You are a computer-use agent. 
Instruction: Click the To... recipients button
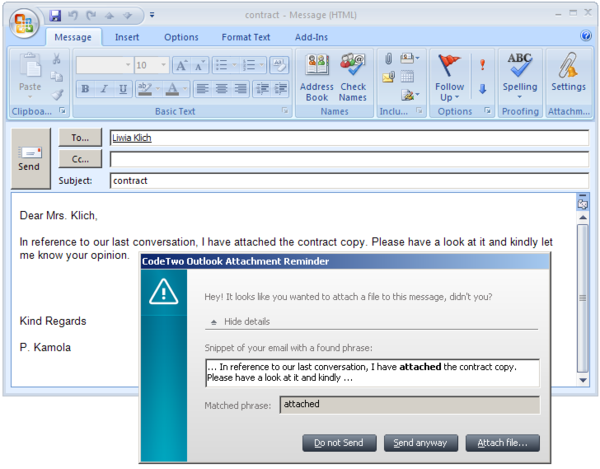point(80,138)
